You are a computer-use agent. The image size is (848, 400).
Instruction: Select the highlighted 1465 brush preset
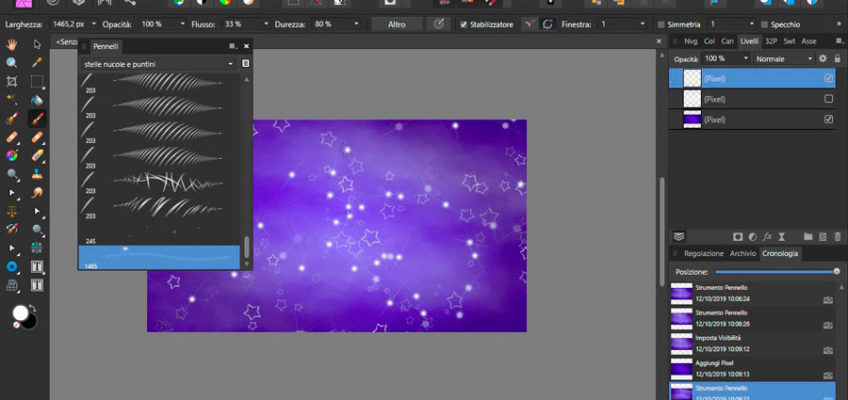coord(160,257)
